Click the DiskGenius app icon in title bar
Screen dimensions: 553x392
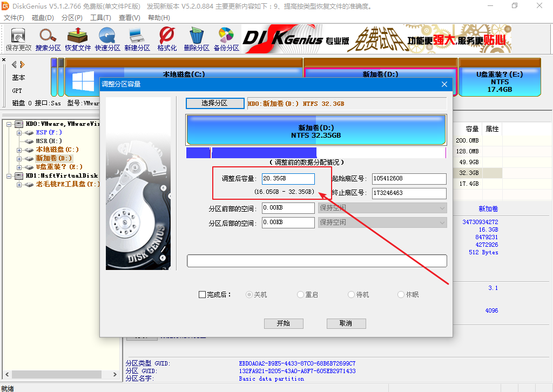[x=5, y=6]
